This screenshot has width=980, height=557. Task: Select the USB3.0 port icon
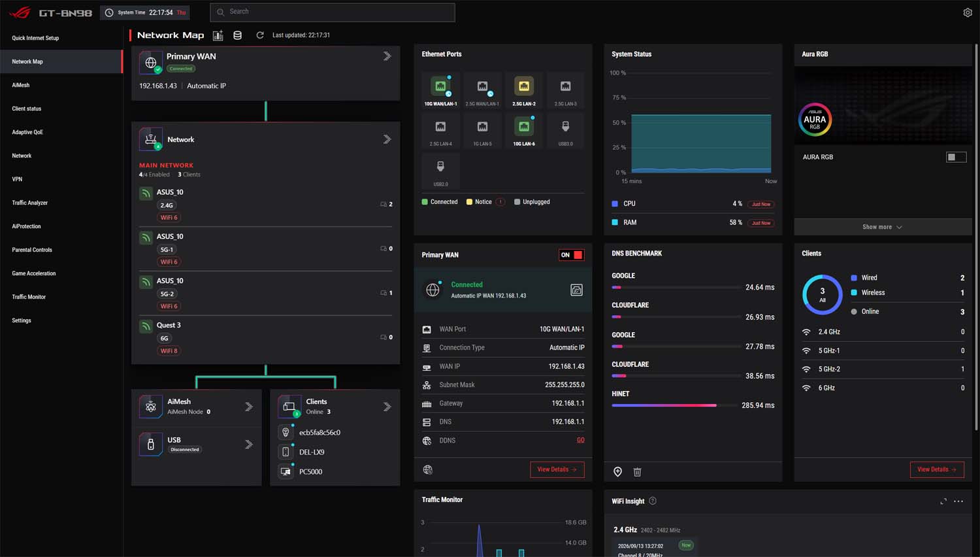pos(566,127)
